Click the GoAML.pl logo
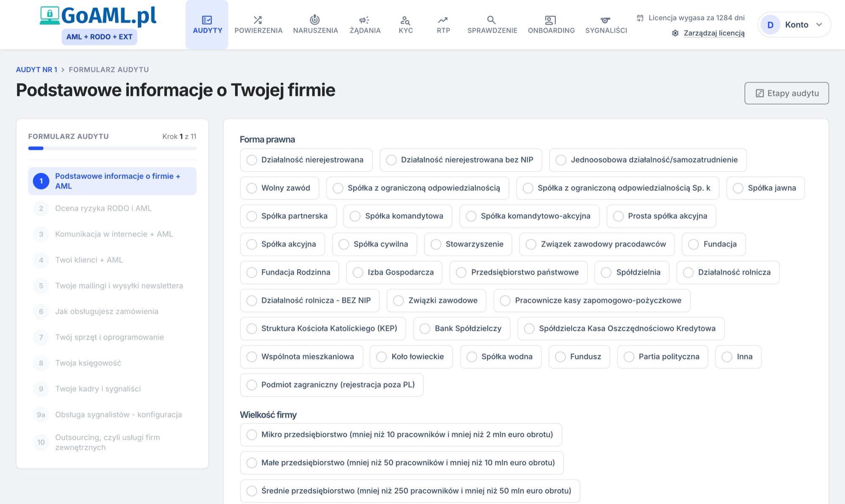This screenshot has height=504, width=845. tap(98, 16)
